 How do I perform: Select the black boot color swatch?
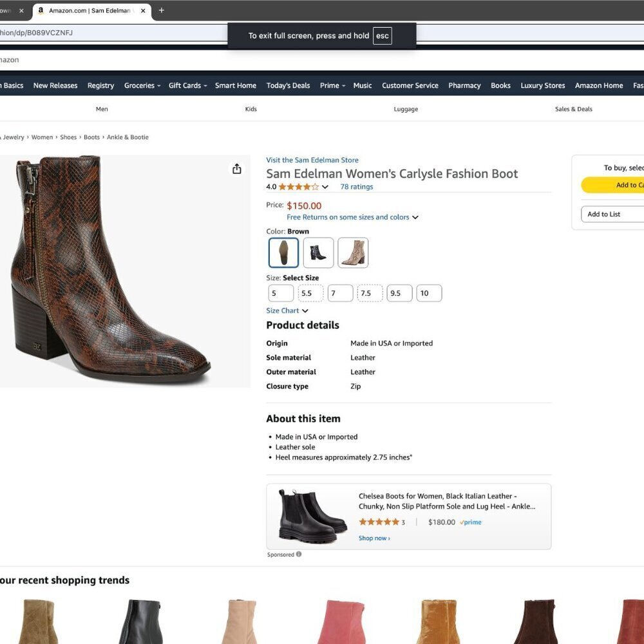click(x=318, y=252)
